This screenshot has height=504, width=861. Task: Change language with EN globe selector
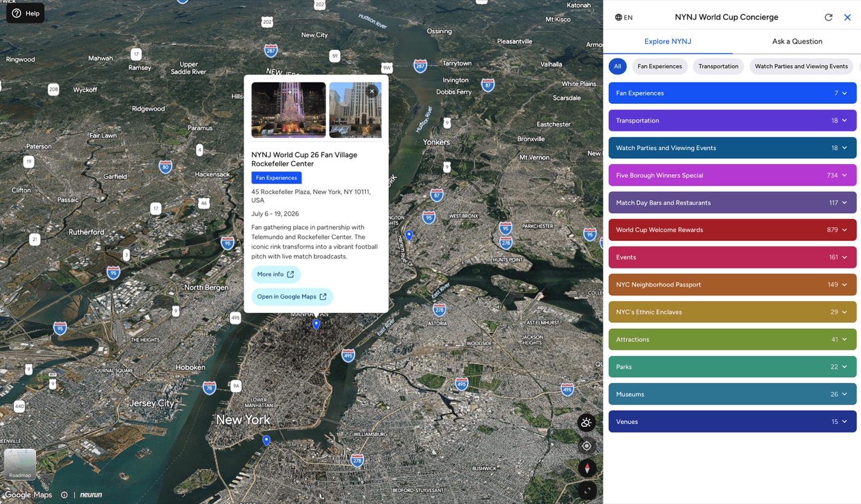pyautogui.click(x=624, y=17)
